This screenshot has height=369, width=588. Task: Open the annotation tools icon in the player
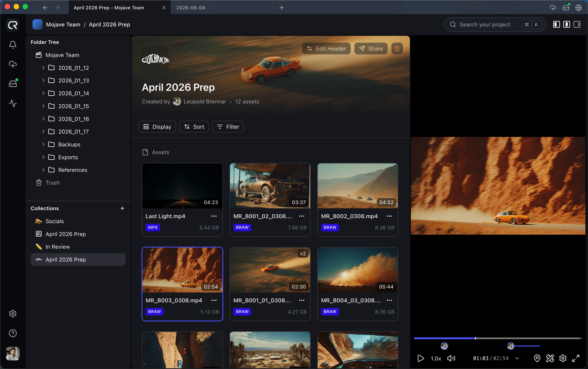pos(550,358)
